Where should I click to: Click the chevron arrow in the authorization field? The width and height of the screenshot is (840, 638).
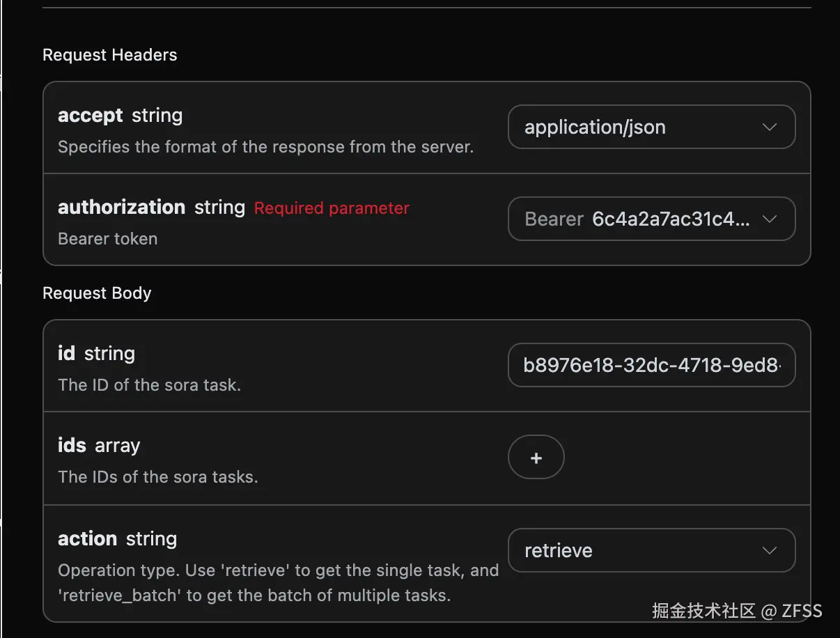coord(769,219)
